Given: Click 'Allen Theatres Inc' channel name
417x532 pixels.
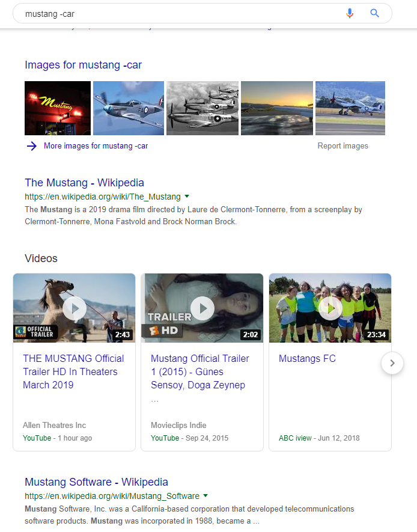Looking at the screenshot, I should pyautogui.click(x=54, y=425).
